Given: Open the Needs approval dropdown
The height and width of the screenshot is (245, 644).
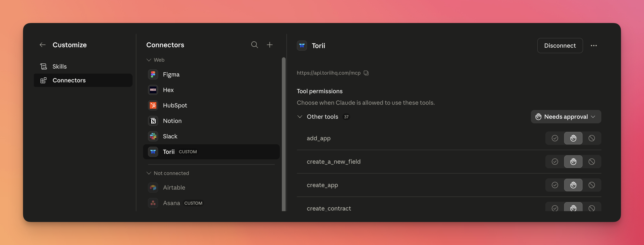Looking at the screenshot, I should click(566, 117).
